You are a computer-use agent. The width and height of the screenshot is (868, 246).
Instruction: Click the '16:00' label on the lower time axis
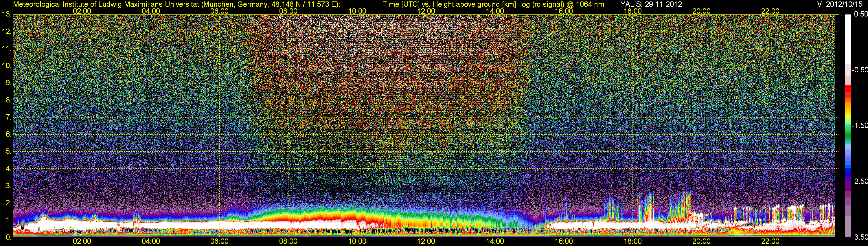point(564,241)
